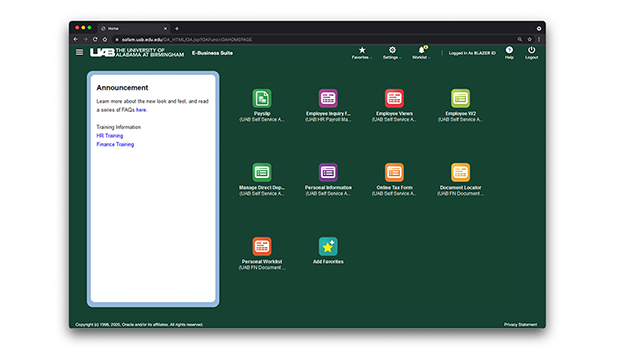Open the Online Tax Form icon
Image resolution: width=640 pixels, height=360 pixels.
(x=394, y=172)
